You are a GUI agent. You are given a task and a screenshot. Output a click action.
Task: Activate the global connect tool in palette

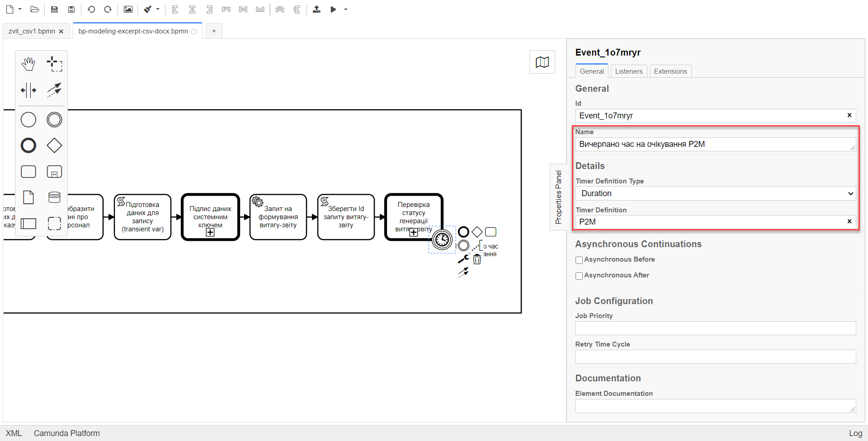[x=54, y=90]
